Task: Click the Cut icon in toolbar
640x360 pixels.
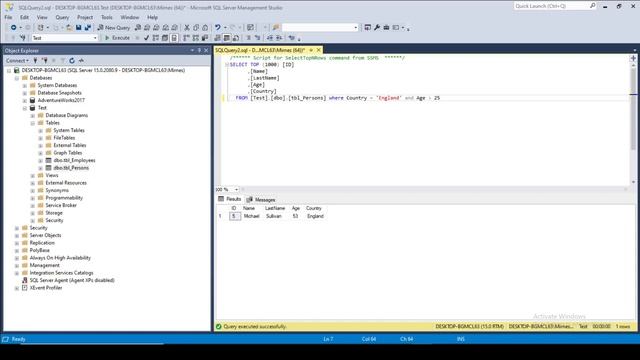Action: tap(187, 27)
